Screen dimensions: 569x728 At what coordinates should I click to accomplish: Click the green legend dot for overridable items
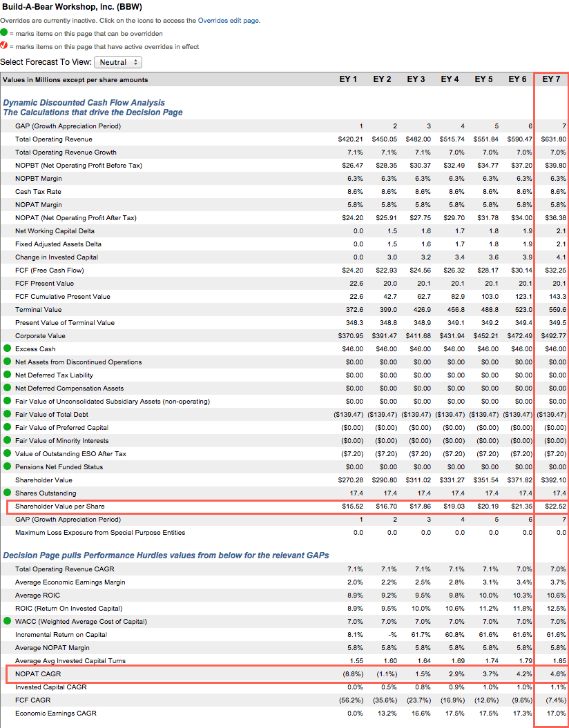coord(3,33)
